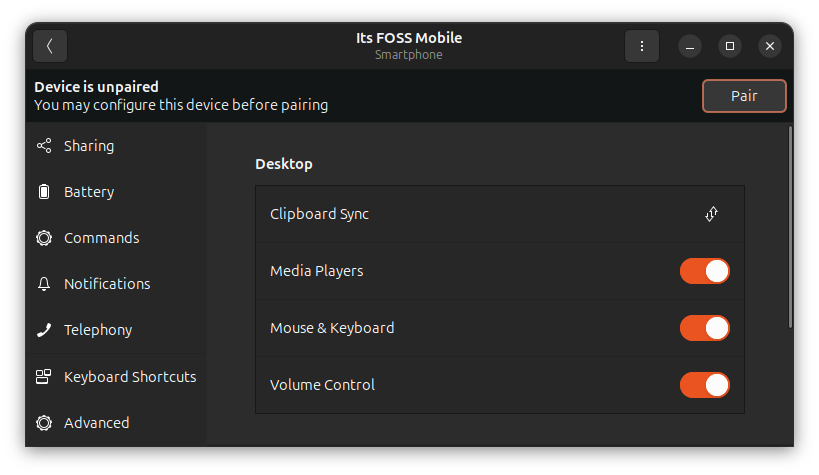Disable the Media Players switch
Image resolution: width=819 pixels, height=475 pixels.
pyautogui.click(x=704, y=271)
